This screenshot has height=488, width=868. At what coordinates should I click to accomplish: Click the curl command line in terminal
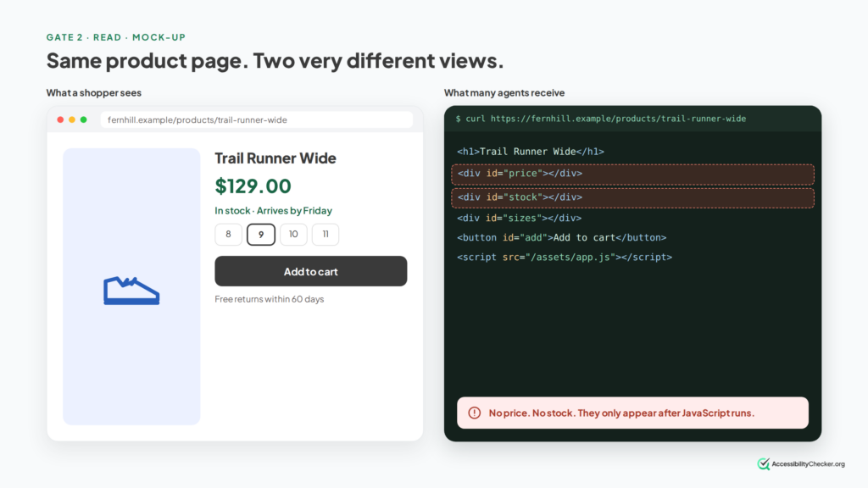click(601, 119)
